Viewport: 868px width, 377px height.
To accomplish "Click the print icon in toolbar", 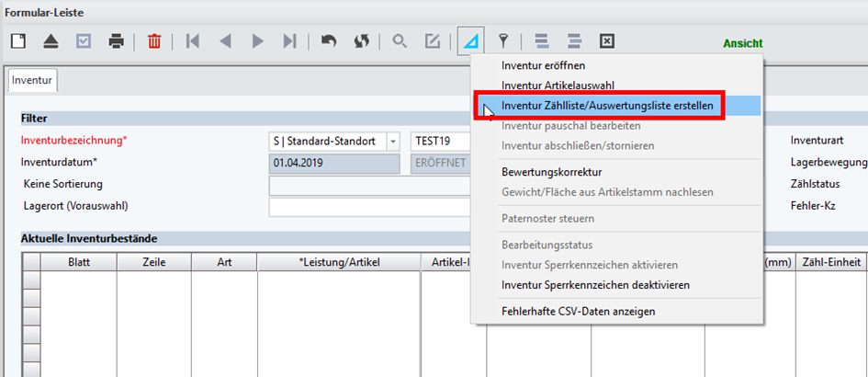I will coord(116,41).
